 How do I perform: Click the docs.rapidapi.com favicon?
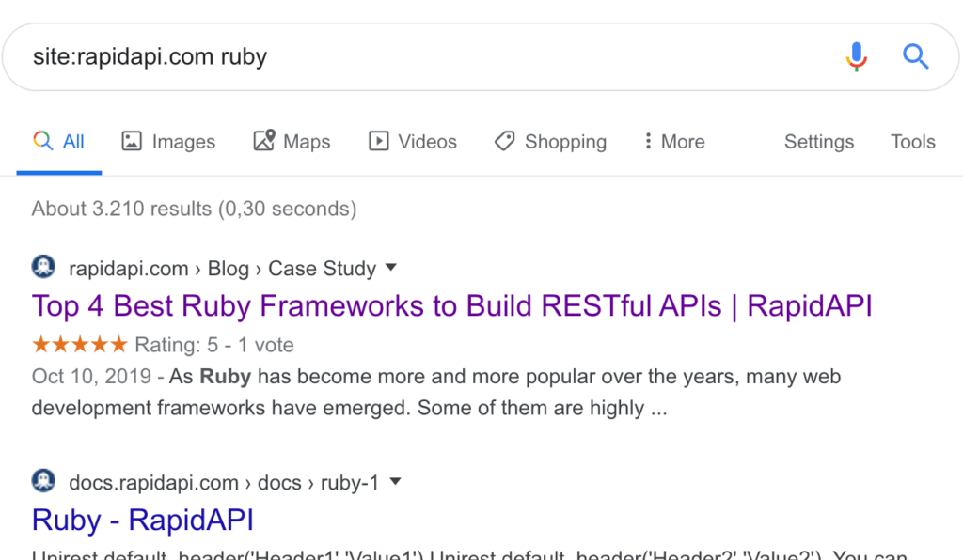click(x=42, y=482)
